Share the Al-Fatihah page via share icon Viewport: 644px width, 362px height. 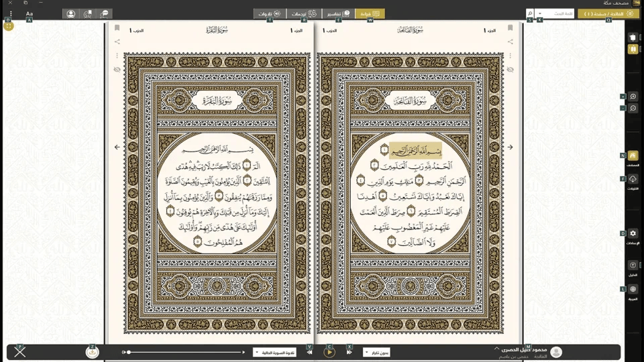point(511,42)
